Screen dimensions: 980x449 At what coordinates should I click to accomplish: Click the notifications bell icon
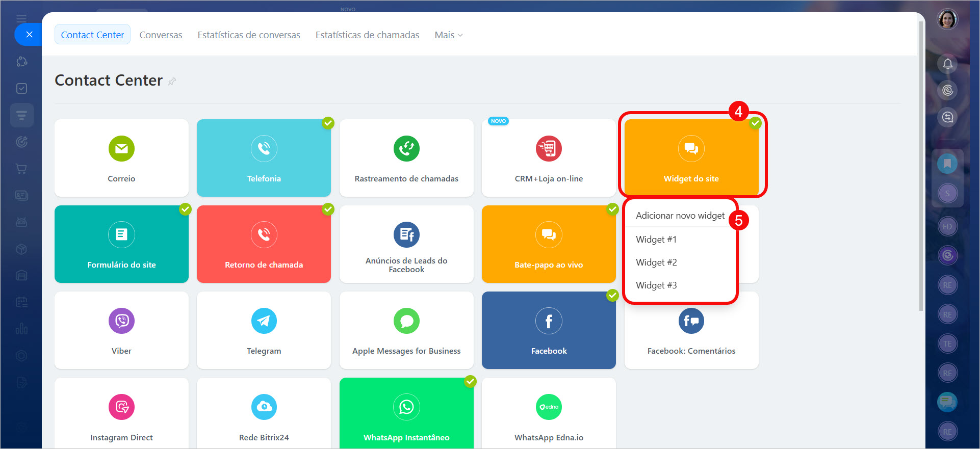[947, 64]
